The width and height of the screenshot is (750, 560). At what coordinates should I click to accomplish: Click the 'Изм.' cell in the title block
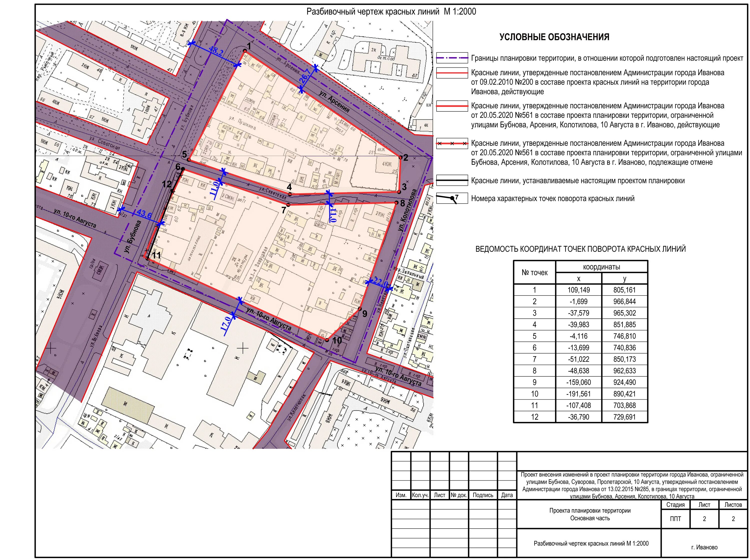coord(401,495)
